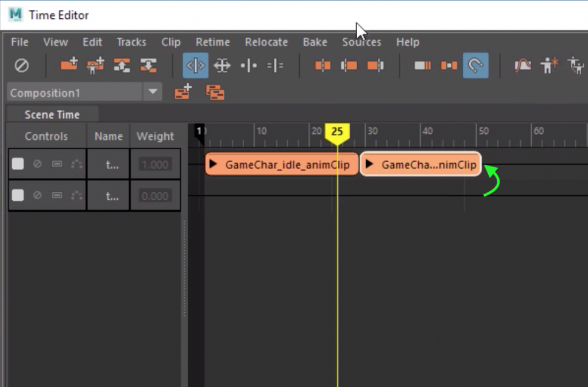Open the Relocate menu
Image resolution: width=588 pixels, height=387 pixels.
click(266, 42)
